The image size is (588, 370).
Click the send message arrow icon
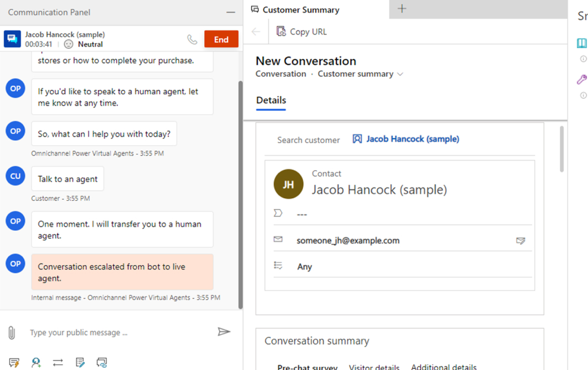(224, 332)
